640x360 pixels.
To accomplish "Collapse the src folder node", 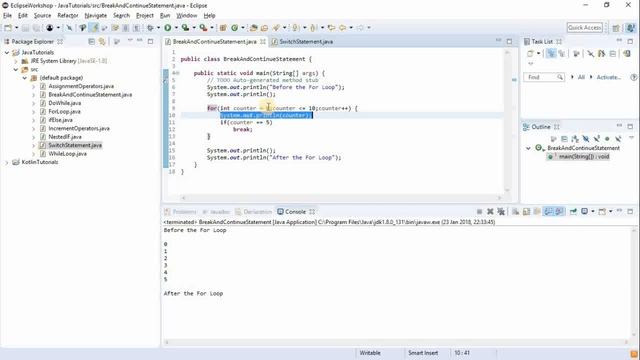I will click(x=16, y=69).
